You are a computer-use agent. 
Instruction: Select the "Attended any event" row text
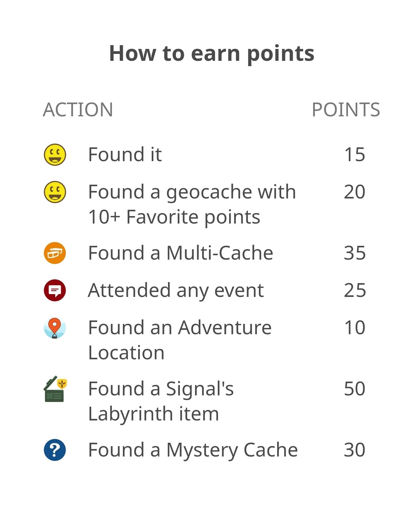[x=176, y=290]
